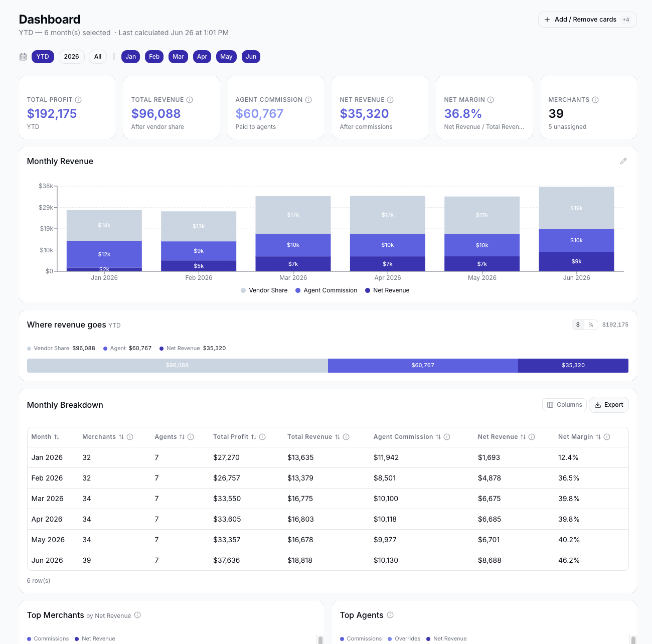The image size is (652, 644).
Task: Sort table by Month column
Action: click(57, 437)
